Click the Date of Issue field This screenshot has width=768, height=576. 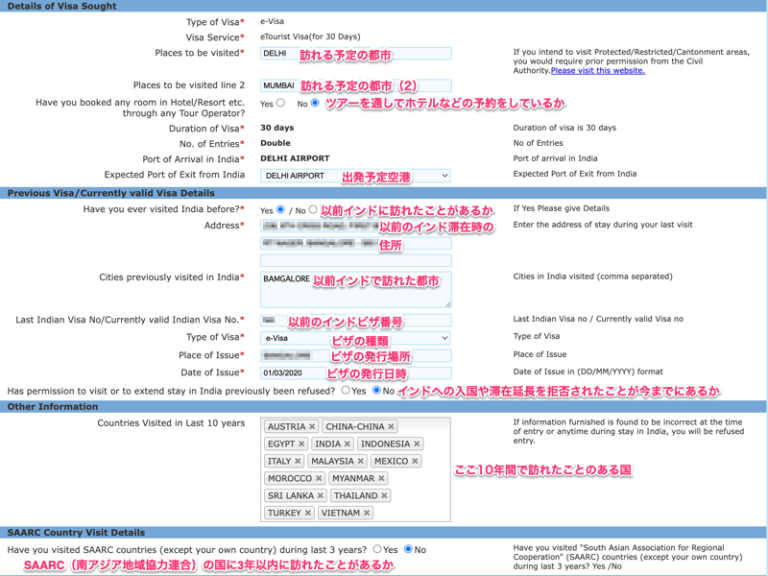click(x=355, y=373)
